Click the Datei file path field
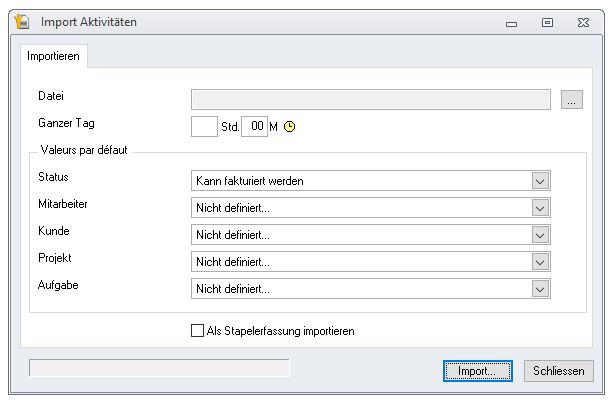The image size is (611, 403). [371, 99]
